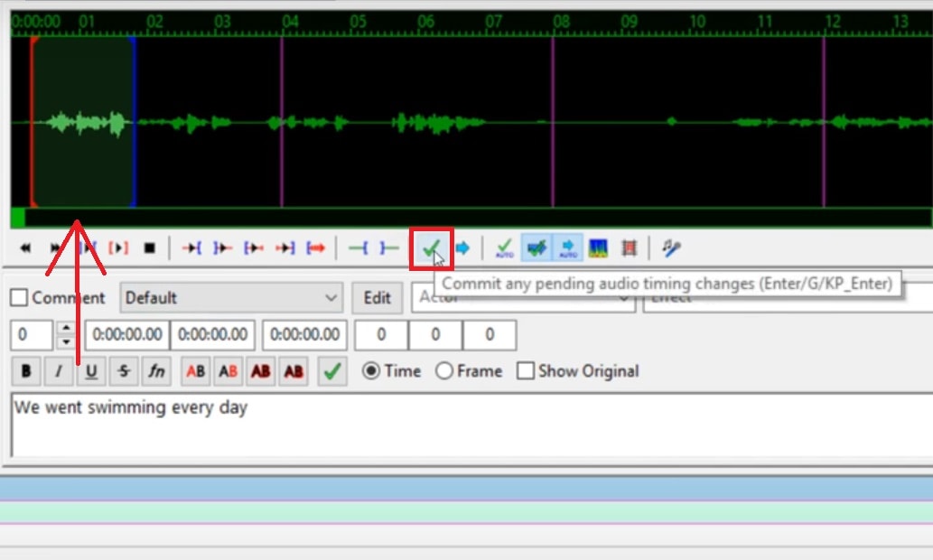The height and width of the screenshot is (560, 933).
Task: Select the Time radio button
Action: click(371, 371)
